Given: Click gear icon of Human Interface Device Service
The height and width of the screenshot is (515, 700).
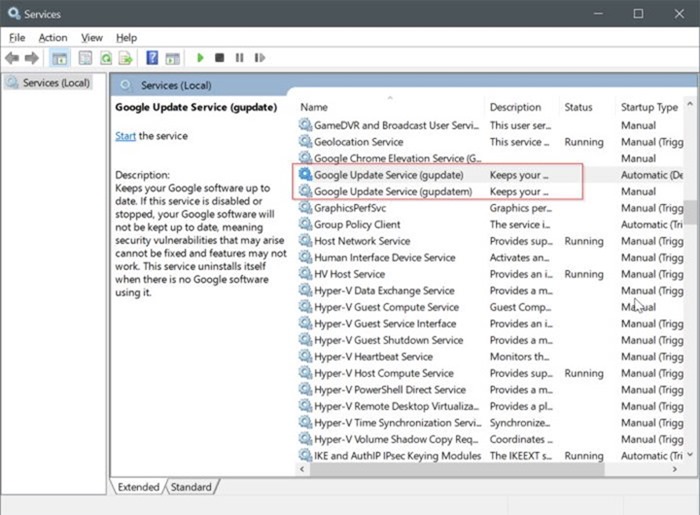Looking at the screenshot, I should click(305, 257).
